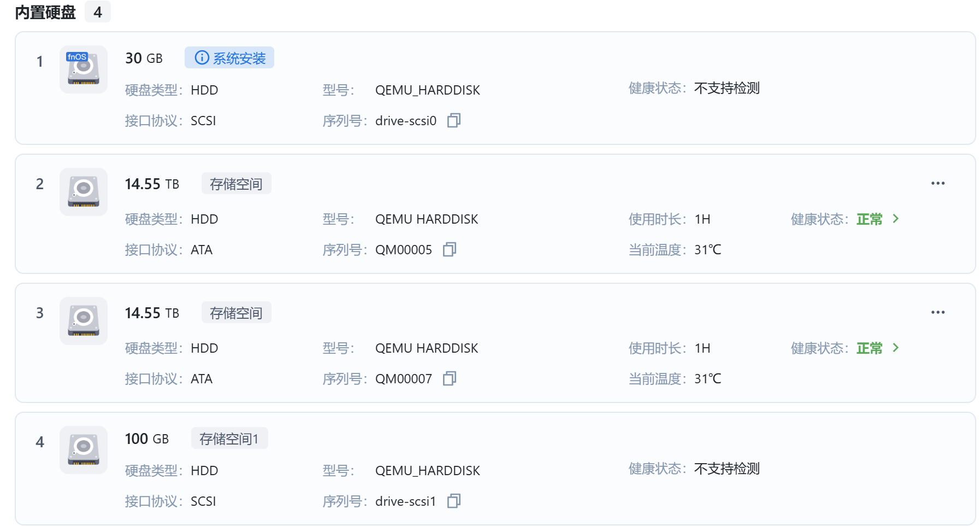Click the 内置硬盘 count badge 4
Viewport: 980px width, 526px height.
click(x=98, y=12)
